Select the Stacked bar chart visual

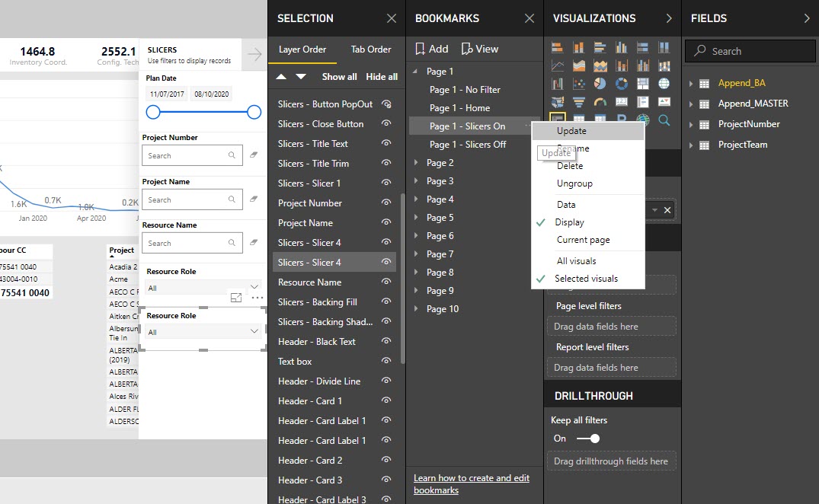coord(558,48)
